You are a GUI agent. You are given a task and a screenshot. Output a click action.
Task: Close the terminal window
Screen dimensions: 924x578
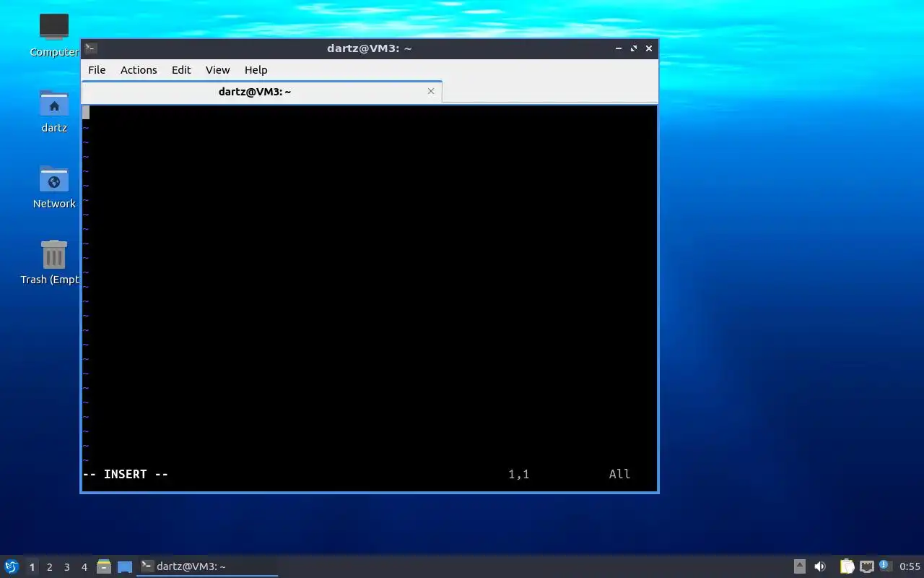(x=649, y=48)
